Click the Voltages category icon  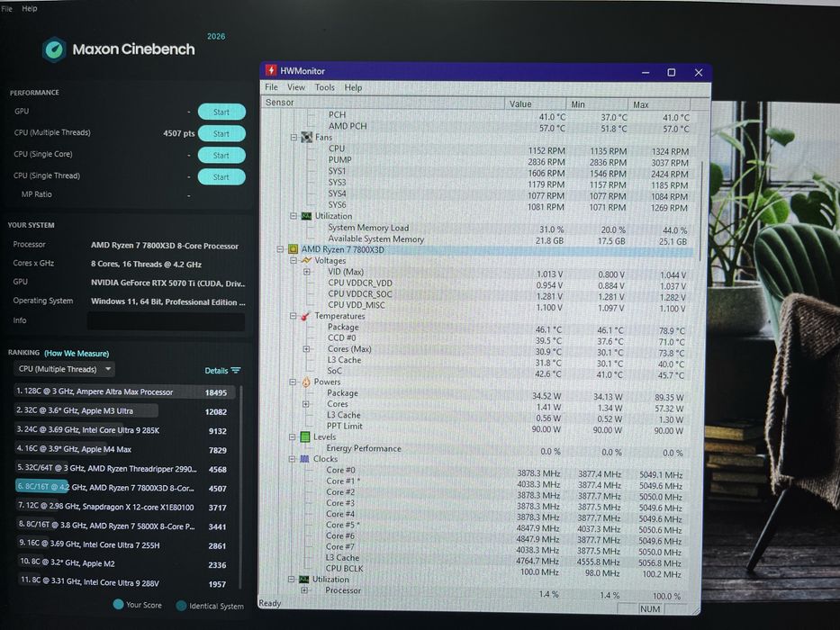click(x=306, y=260)
